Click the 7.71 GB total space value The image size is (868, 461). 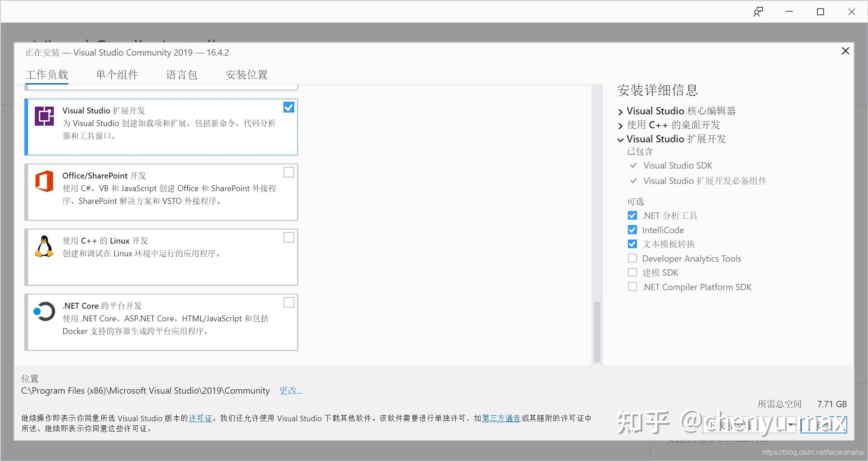tap(832, 404)
